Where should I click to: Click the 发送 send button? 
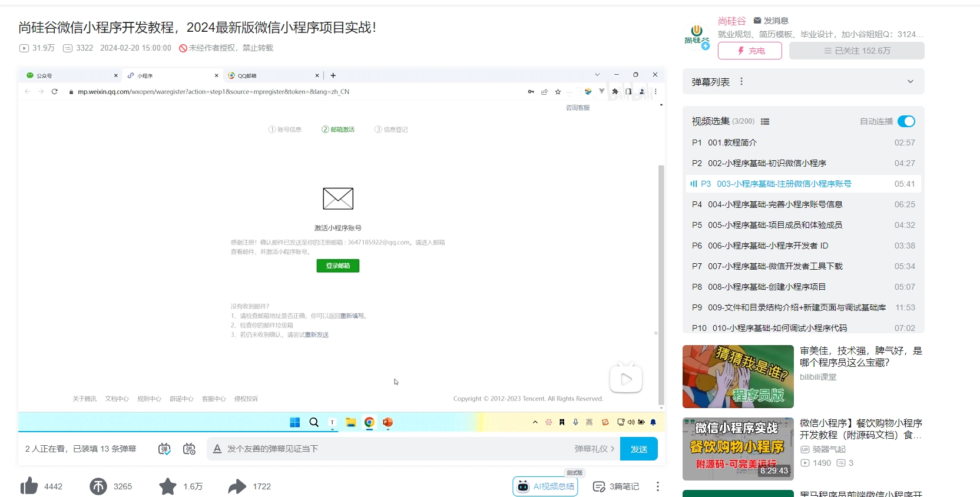click(639, 449)
